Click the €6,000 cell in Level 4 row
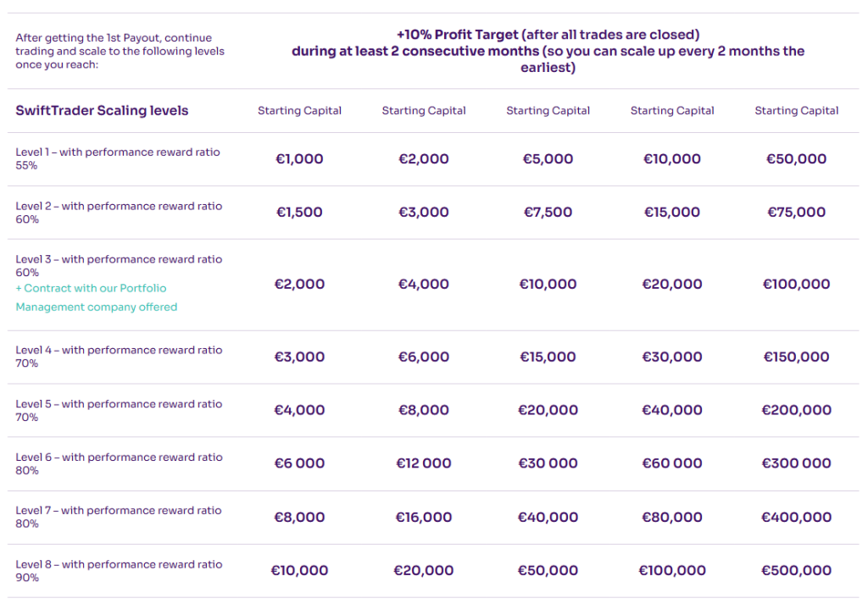 tap(424, 357)
